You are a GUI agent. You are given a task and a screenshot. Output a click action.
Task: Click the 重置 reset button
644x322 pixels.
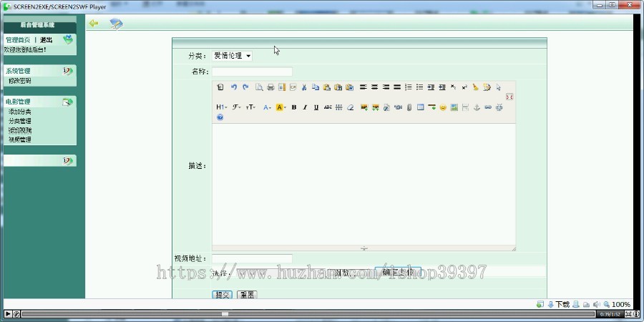pos(247,295)
